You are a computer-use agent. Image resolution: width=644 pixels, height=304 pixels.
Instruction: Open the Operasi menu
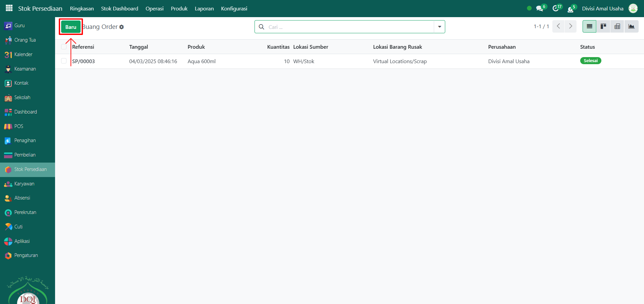coord(154,8)
